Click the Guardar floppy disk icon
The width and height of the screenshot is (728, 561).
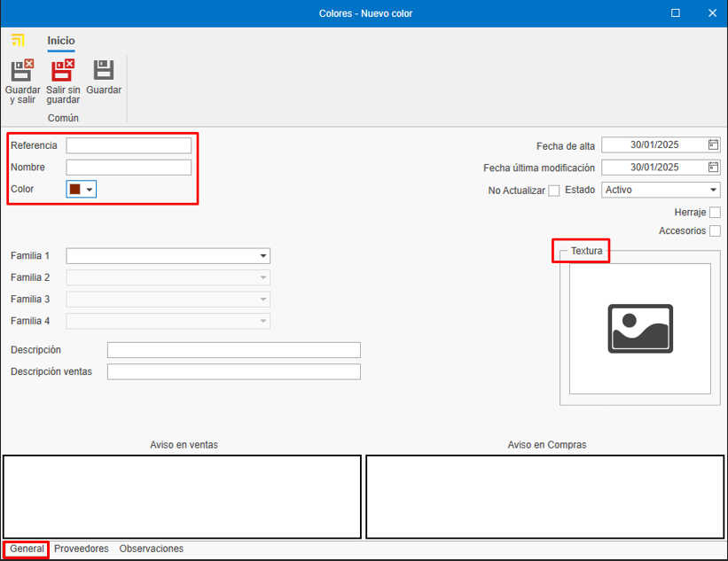click(x=104, y=70)
